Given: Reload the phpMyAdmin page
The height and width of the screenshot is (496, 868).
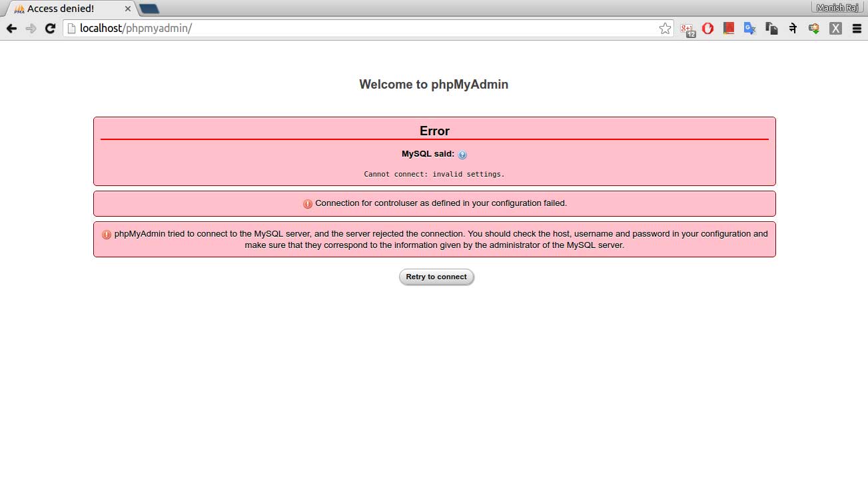Looking at the screenshot, I should pos(49,29).
